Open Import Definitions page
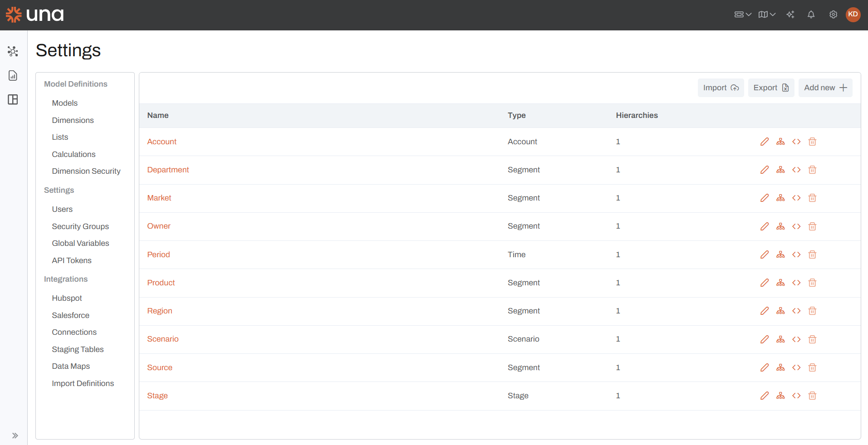This screenshot has height=445, width=868. click(83, 383)
